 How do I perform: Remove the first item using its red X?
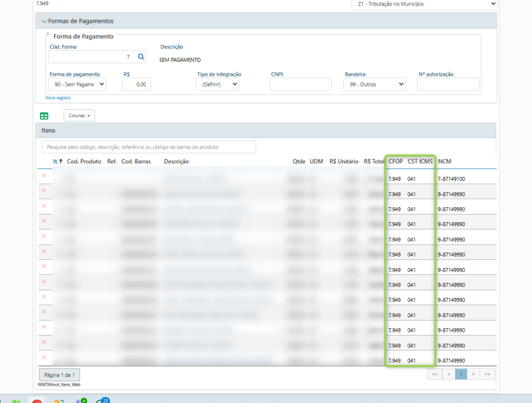44,176
